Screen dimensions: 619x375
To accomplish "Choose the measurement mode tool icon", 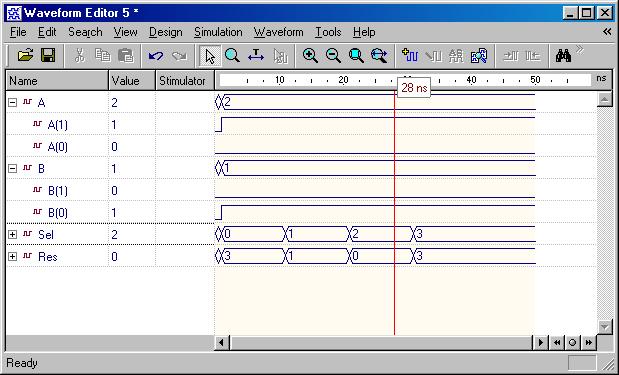I will [256, 56].
